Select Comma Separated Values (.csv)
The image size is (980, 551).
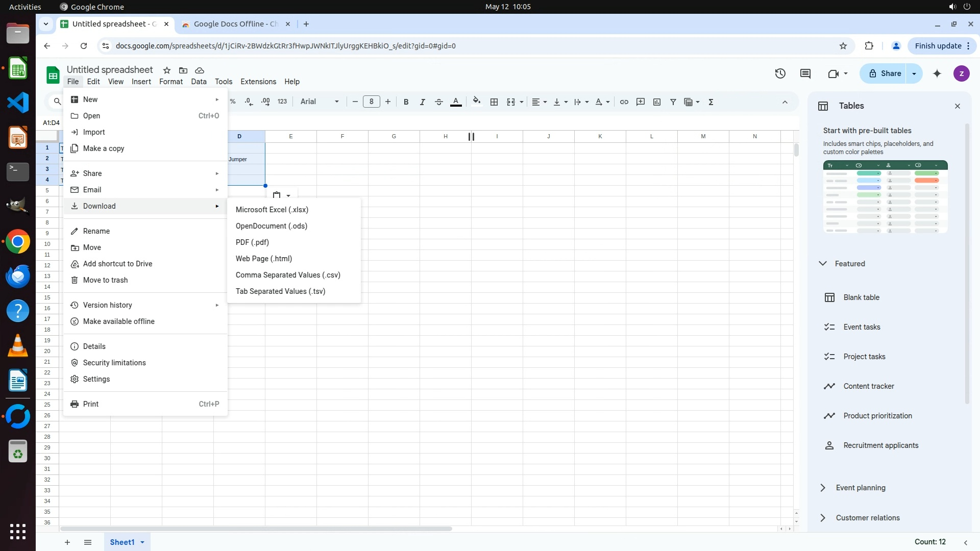pyautogui.click(x=288, y=275)
